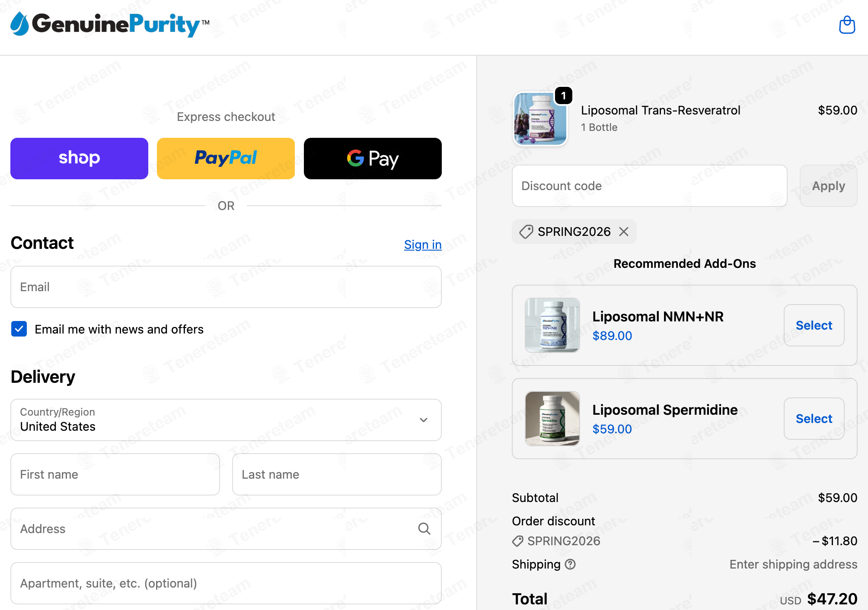Pay with Shop express checkout
868x610 pixels.
(x=79, y=159)
